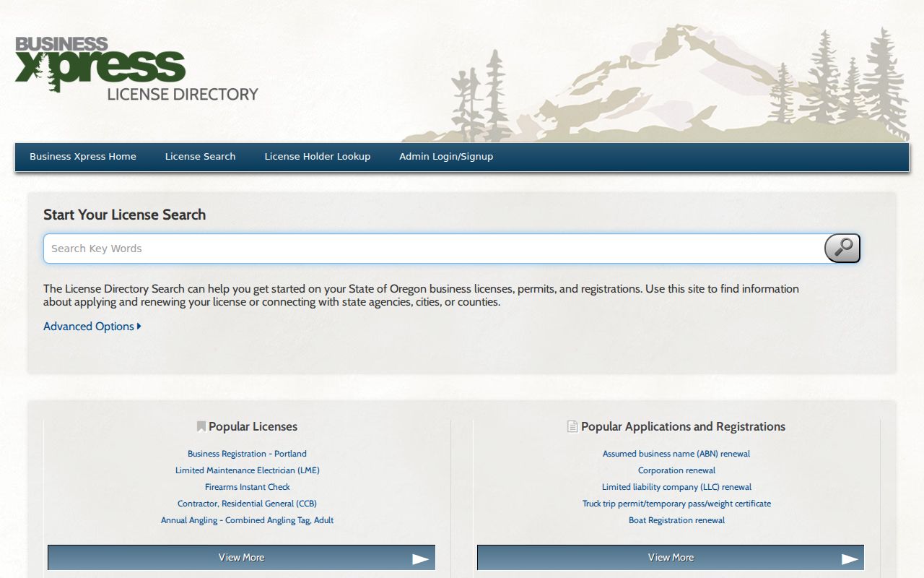The width and height of the screenshot is (924, 578).
Task: Open Truck trip permit/temporary pass link
Action: (x=676, y=504)
